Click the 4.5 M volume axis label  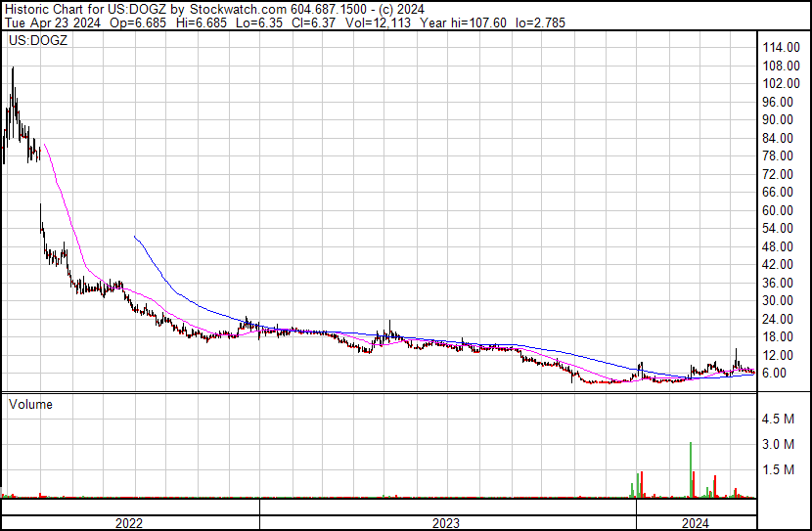click(782, 420)
